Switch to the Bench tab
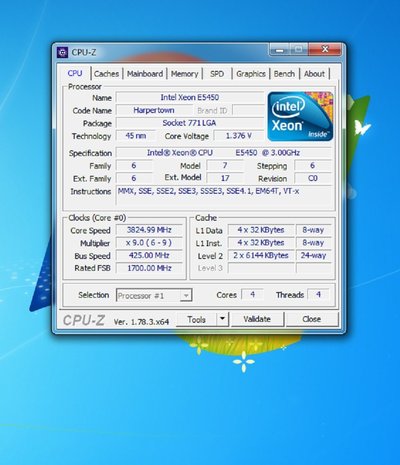Viewport: 400px width, 465px height. 284,74
